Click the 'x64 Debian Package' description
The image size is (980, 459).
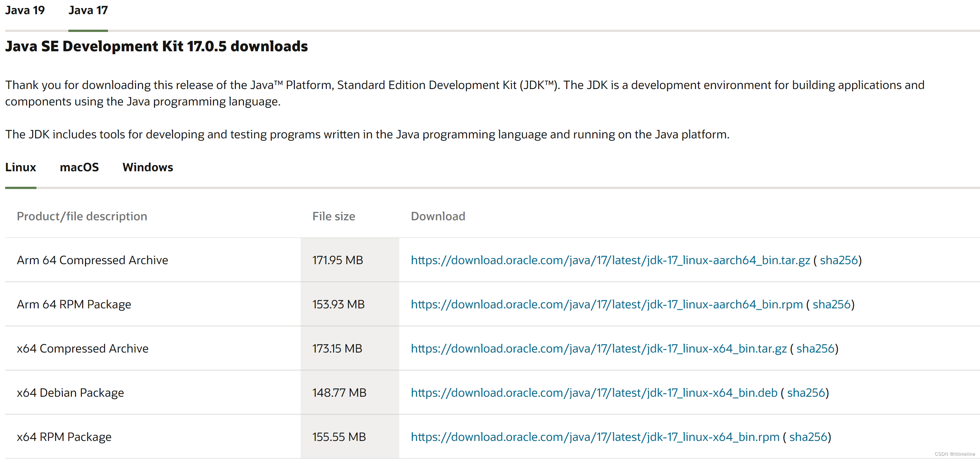[70, 393]
